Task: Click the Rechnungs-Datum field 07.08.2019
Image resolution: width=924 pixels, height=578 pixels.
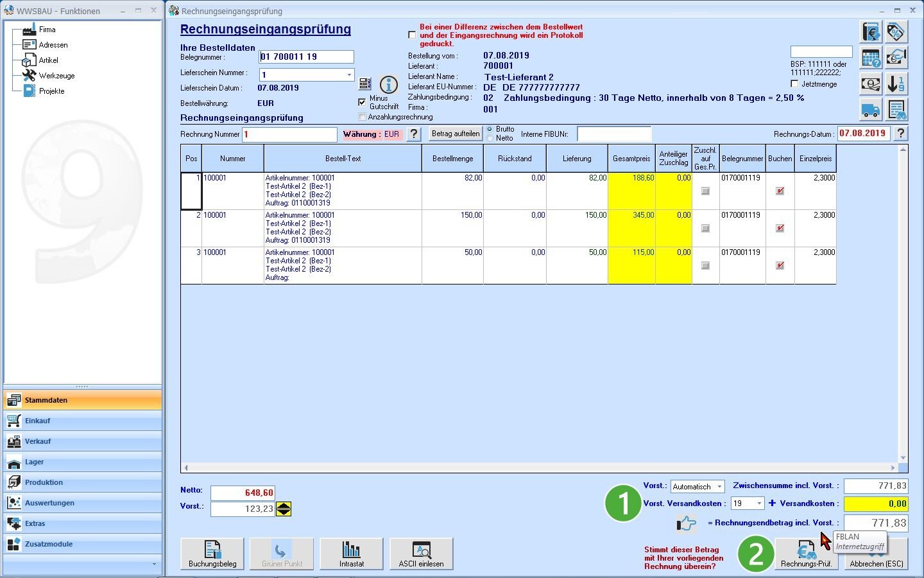Action: click(864, 133)
